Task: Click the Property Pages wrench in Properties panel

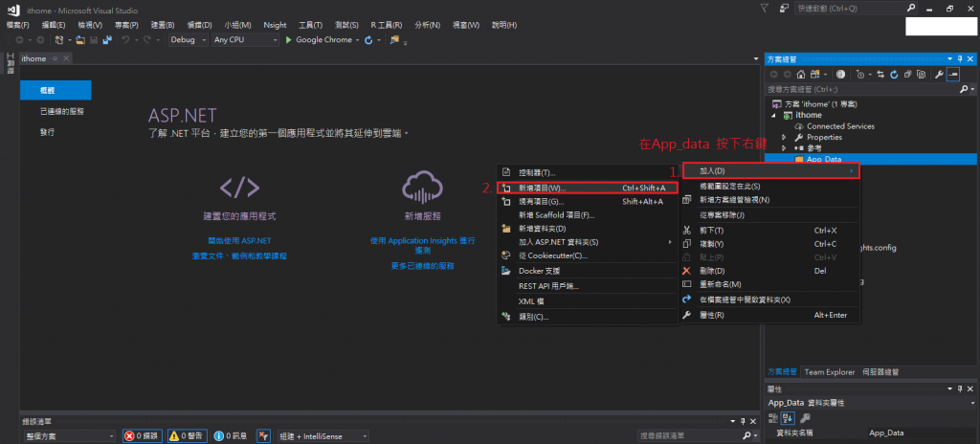Action: [806, 418]
